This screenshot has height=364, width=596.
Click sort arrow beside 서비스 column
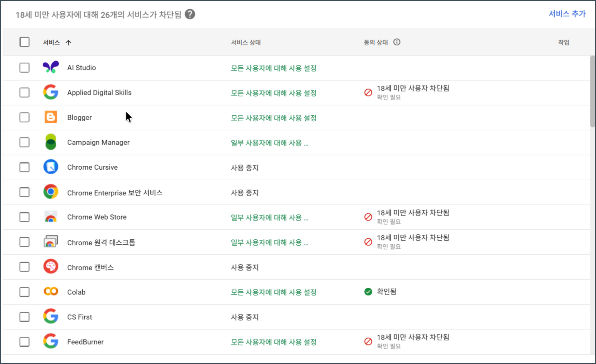click(68, 42)
